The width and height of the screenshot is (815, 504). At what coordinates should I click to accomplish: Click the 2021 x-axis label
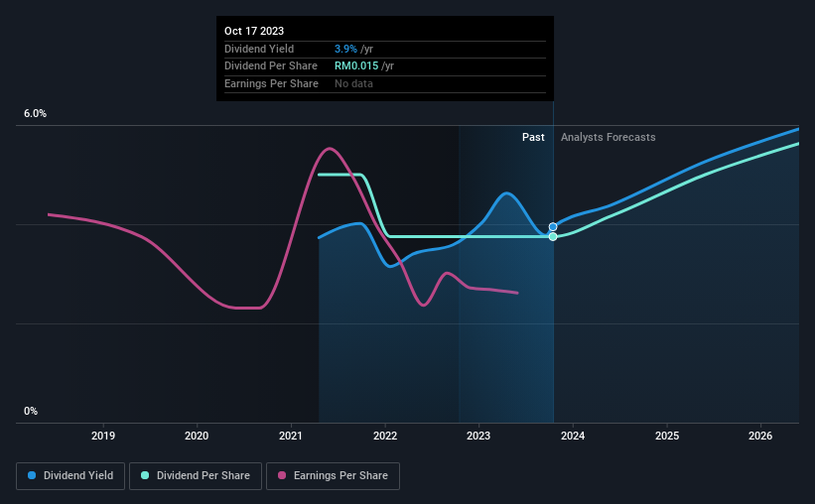coord(291,436)
